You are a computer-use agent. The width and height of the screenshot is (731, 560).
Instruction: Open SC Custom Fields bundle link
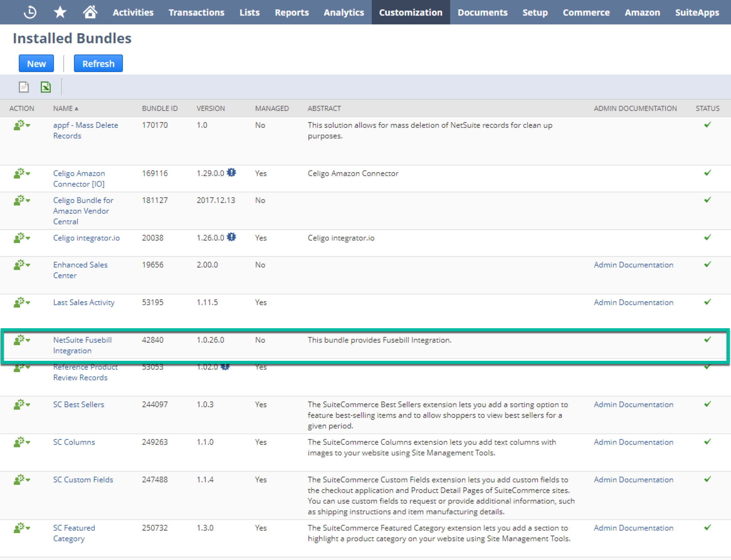[x=83, y=480]
